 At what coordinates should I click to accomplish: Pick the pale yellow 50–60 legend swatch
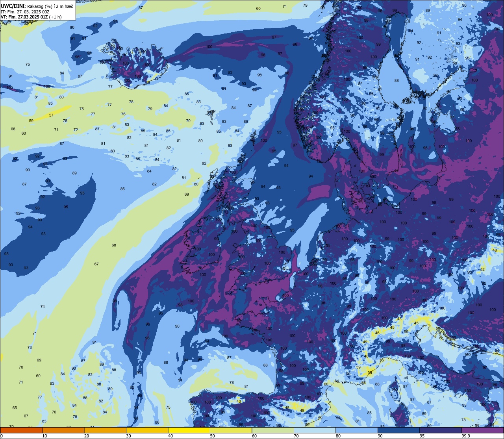pyautogui.click(x=231, y=430)
